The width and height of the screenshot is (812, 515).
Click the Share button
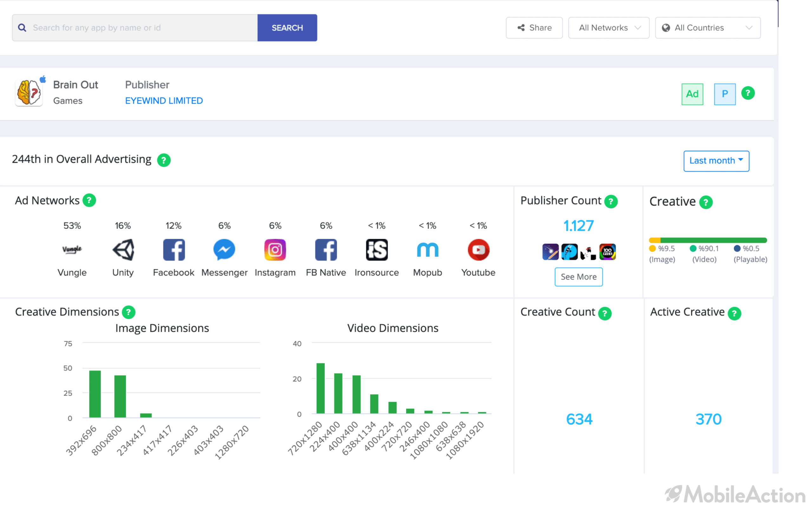[534, 28]
